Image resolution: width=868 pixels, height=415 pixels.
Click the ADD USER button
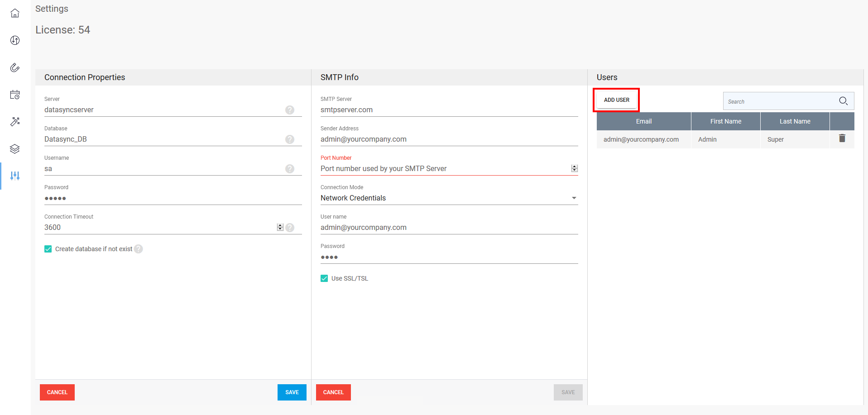(x=616, y=100)
